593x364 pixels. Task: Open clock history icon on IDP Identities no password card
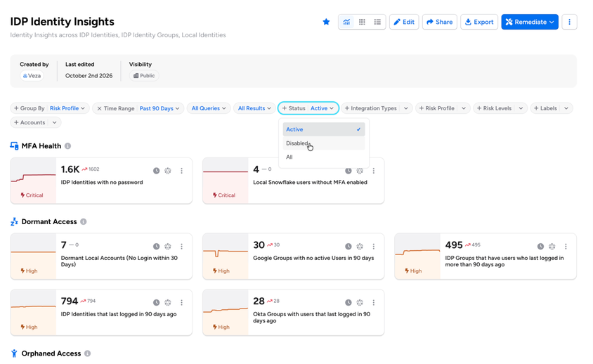coord(156,171)
